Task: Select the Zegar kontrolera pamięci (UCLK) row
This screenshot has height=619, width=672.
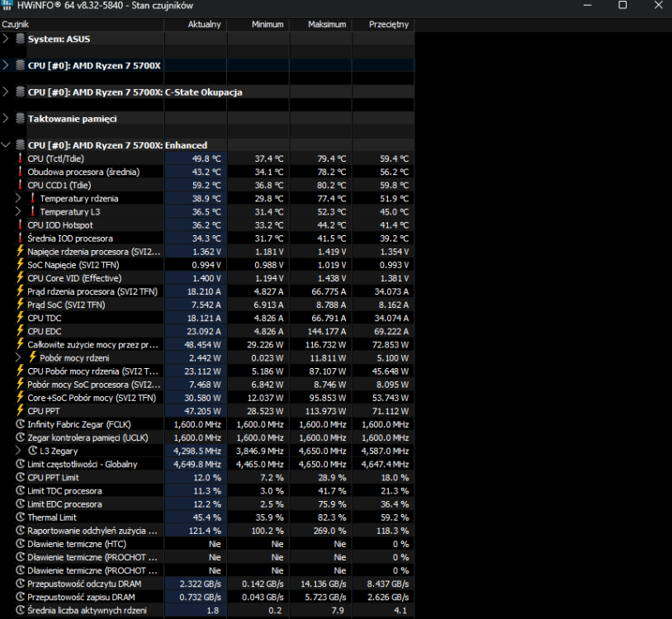Action: (207, 437)
